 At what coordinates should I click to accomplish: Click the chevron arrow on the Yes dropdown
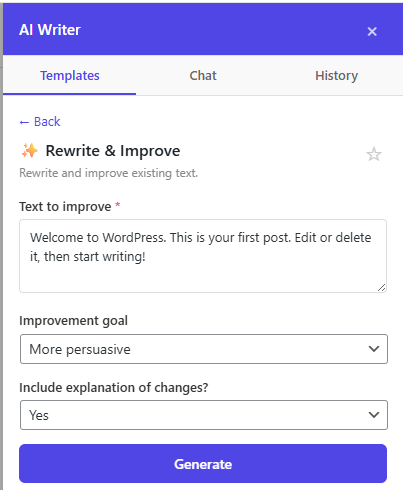[374, 415]
